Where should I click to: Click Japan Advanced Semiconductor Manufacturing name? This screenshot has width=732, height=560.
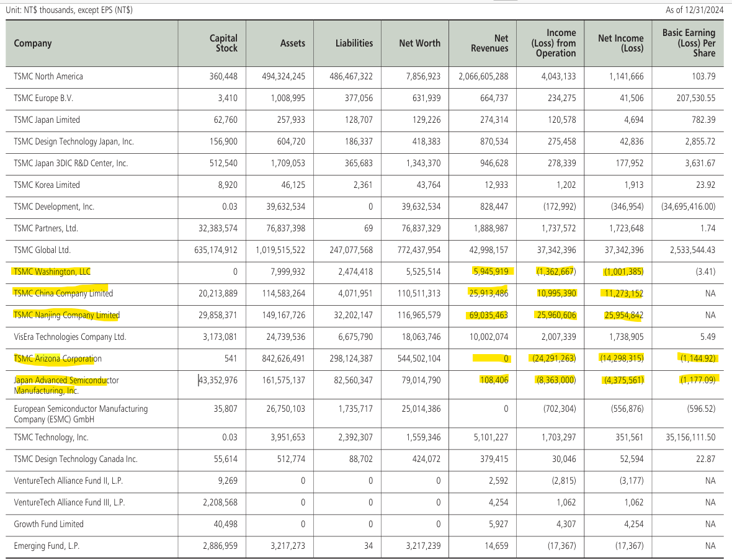[x=66, y=386]
